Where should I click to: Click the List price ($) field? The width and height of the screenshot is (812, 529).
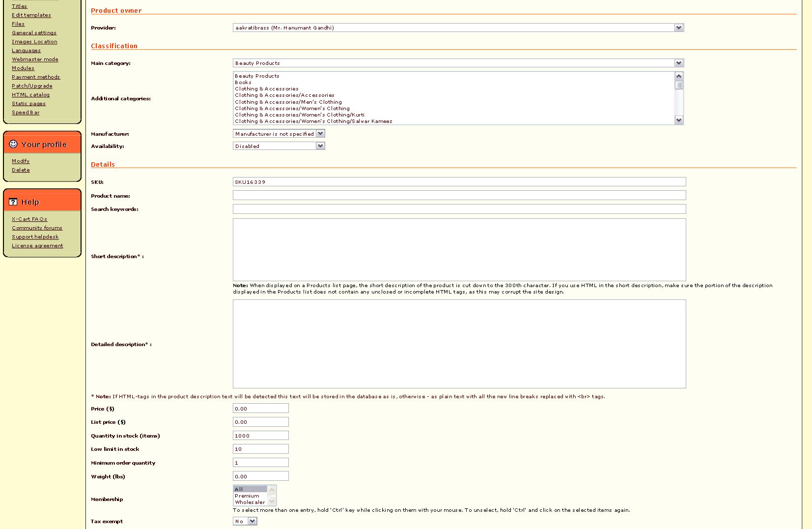(261, 422)
